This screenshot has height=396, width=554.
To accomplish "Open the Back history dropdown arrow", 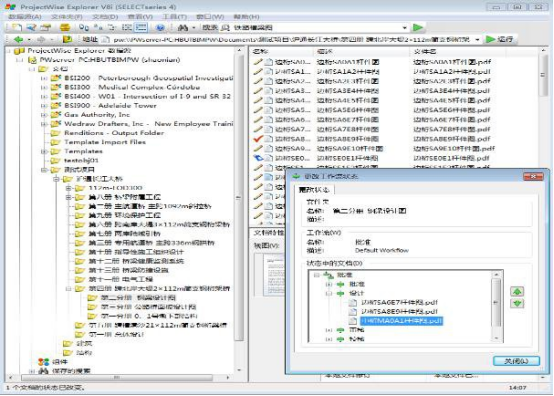I will pos(29,40).
